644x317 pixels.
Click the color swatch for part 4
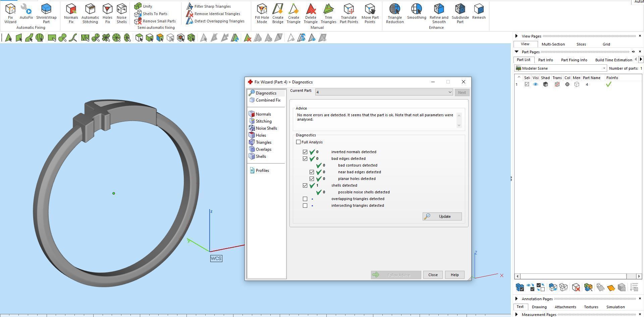pyautogui.click(x=567, y=84)
